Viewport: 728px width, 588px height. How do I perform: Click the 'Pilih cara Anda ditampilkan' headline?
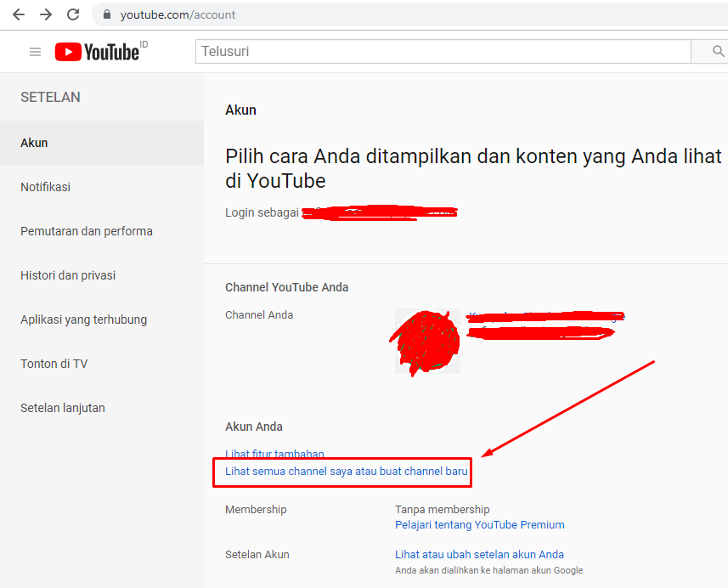point(473,168)
